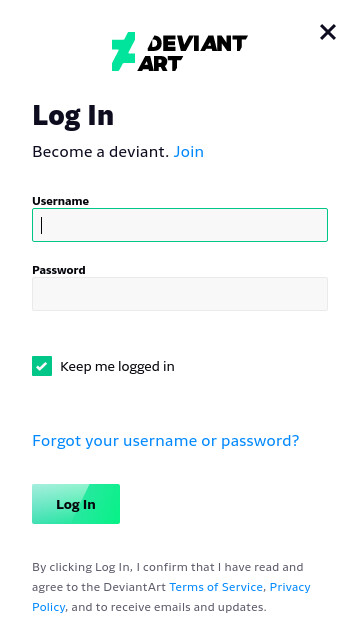360x640 pixels.
Task: Uncheck the Keep me logged in checkbox
Action: pyautogui.click(x=42, y=366)
